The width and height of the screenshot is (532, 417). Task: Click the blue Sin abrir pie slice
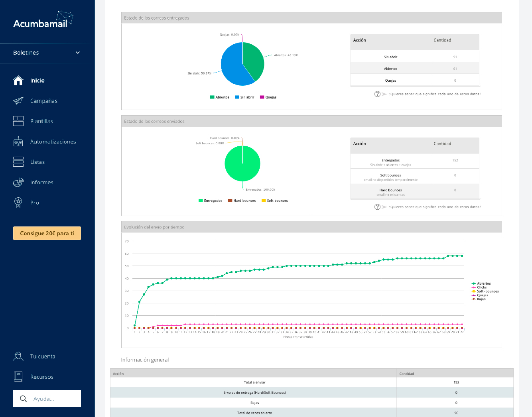click(231, 66)
